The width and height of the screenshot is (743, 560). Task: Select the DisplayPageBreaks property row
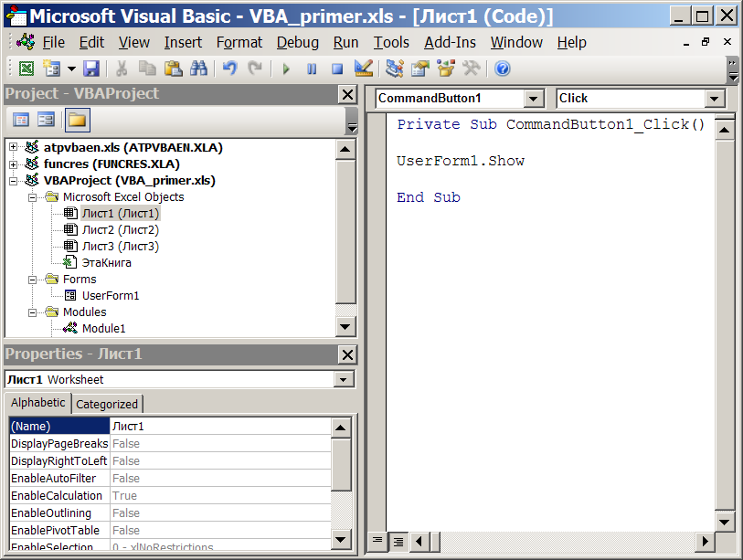(170, 443)
